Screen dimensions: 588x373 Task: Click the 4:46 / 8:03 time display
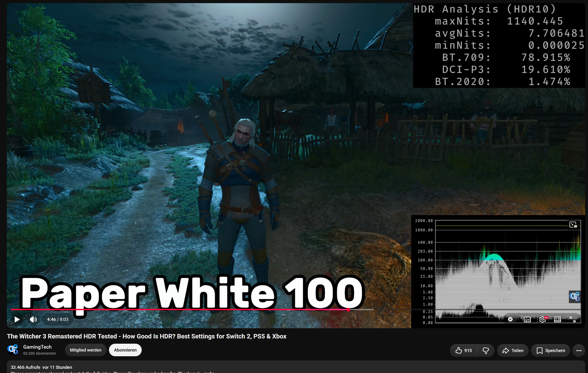[58, 319]
